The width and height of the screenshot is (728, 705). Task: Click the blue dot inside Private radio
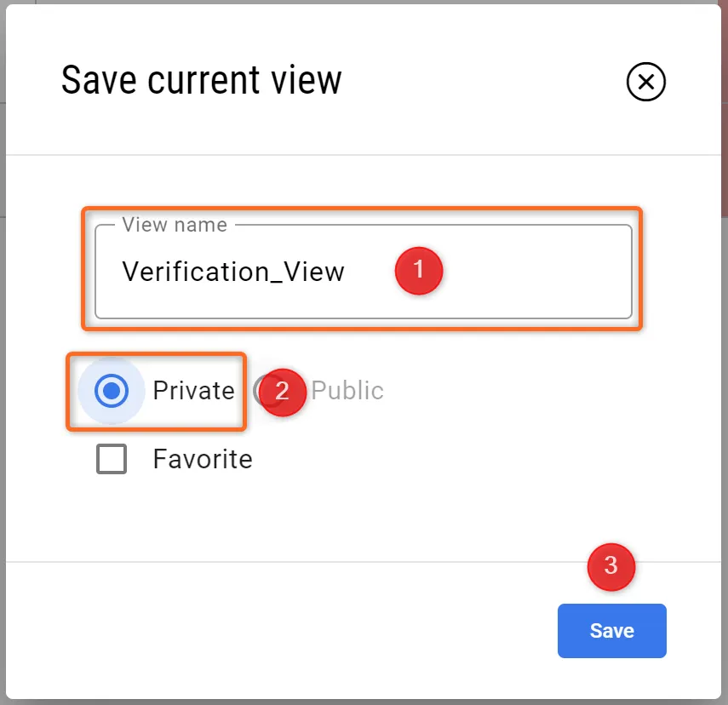[112, 391]
